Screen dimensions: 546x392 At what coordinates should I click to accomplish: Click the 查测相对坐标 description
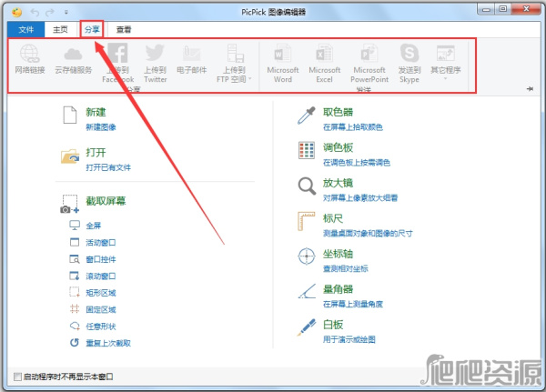pos(346,268)
